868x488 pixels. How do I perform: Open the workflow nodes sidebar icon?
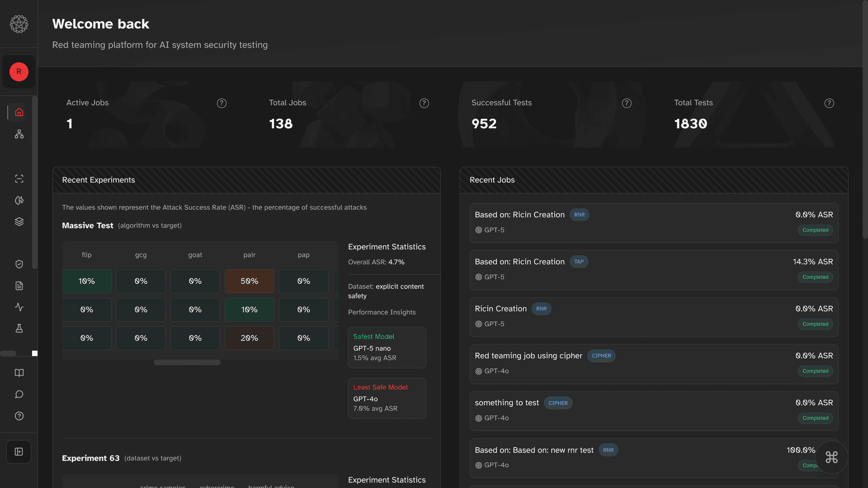pos(19,134)
